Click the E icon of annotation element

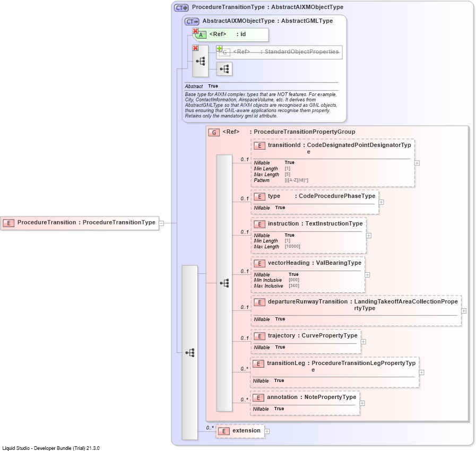click(258, 398)
